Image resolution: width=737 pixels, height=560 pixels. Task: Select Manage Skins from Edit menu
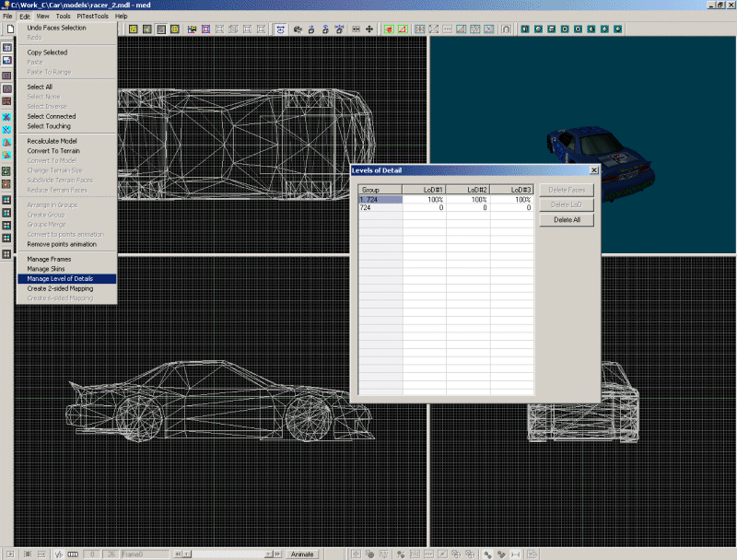coord(46,269)
